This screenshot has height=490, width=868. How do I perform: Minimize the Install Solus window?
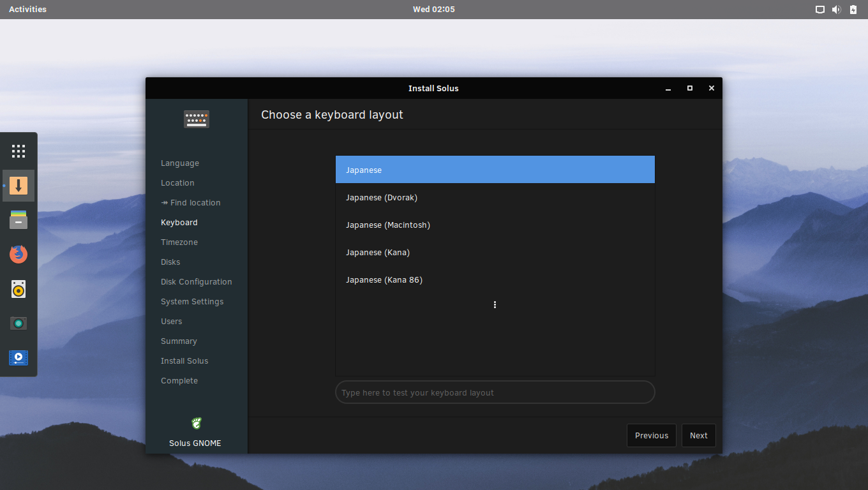click(x=668, y=89)
